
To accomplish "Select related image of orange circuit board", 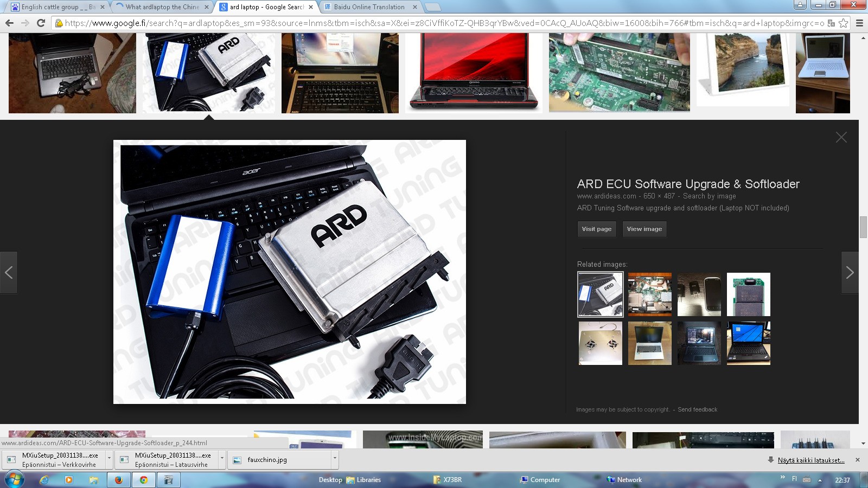I will pos(650,294).
